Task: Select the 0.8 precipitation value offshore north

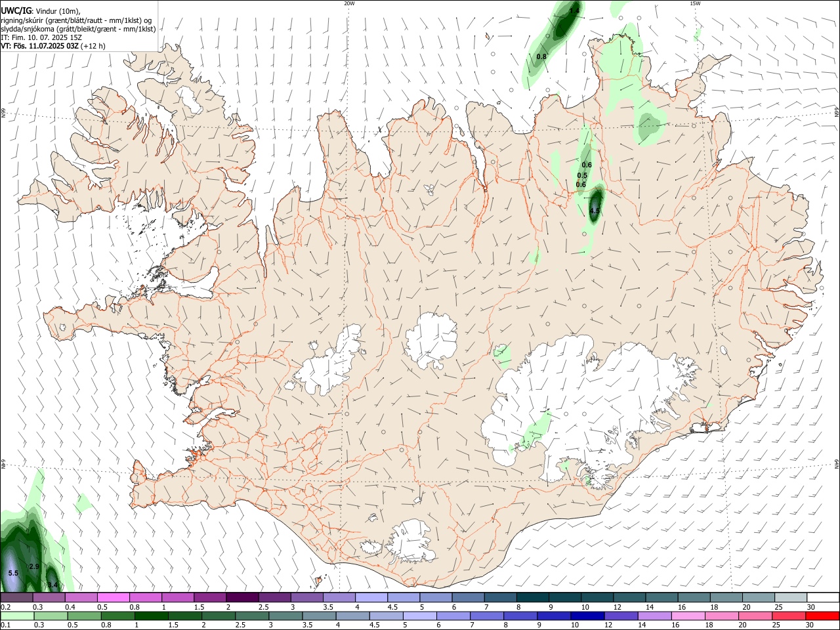Action: [541, 56]
